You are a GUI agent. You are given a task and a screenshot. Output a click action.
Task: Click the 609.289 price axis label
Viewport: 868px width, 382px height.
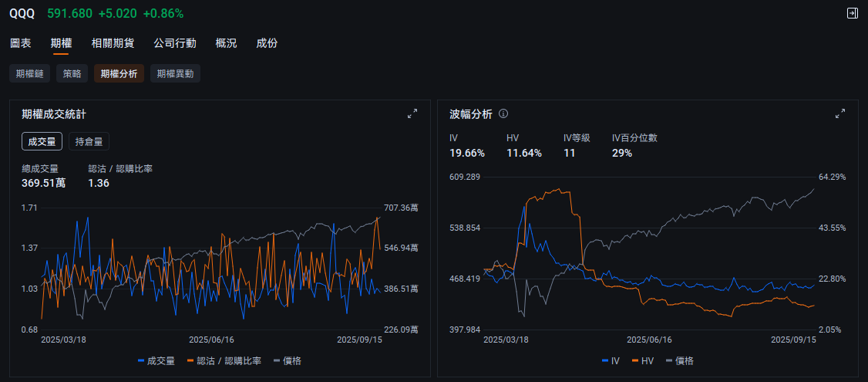click(464, 177)
